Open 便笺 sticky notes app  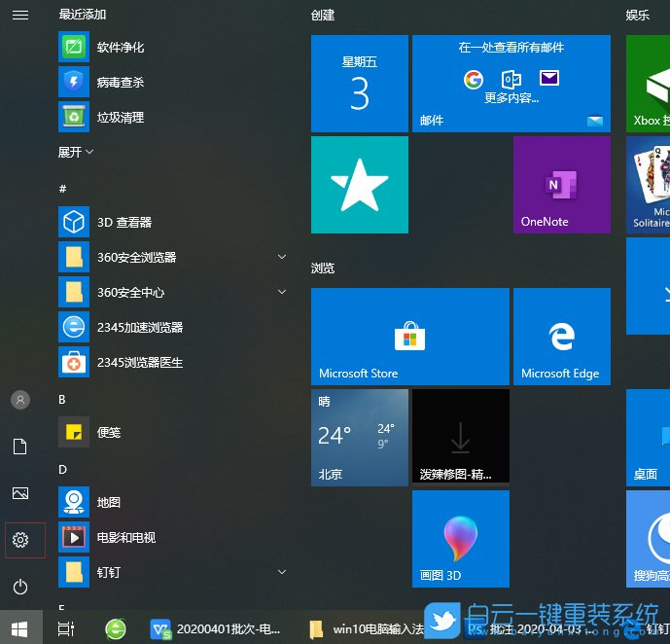(x=173, y=432)
